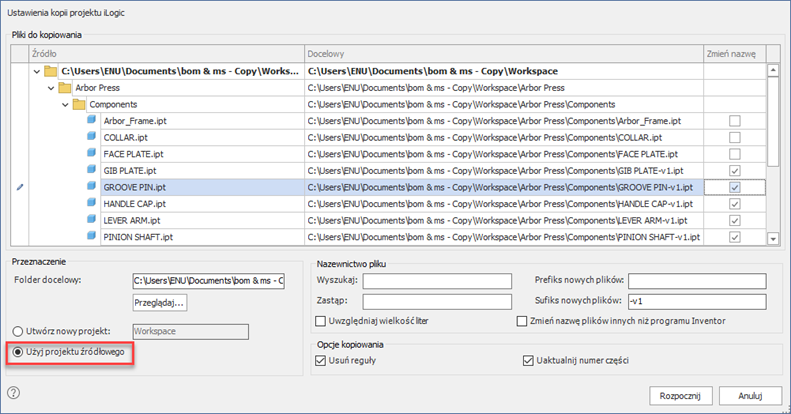Click the help question mark icon
This screenshot has height=414, width=791.
pyautogui.click(x=14, y=392)
